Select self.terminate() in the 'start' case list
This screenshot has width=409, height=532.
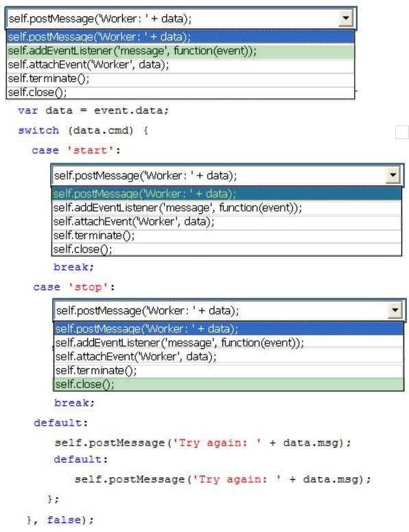[x=226, y=235]
